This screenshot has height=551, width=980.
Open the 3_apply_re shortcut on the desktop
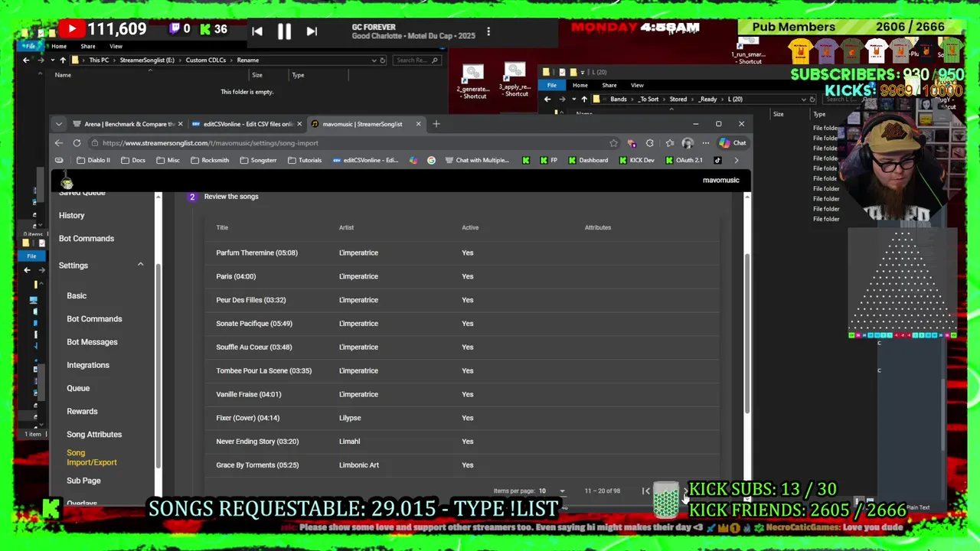pyautogui.click(x=514, y=80)
